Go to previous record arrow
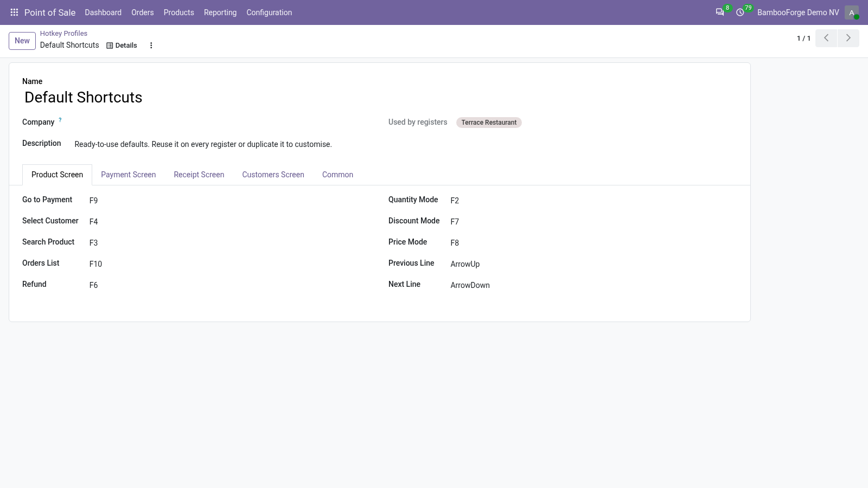Viewport: 868px width, 488px height. point(826,38)
